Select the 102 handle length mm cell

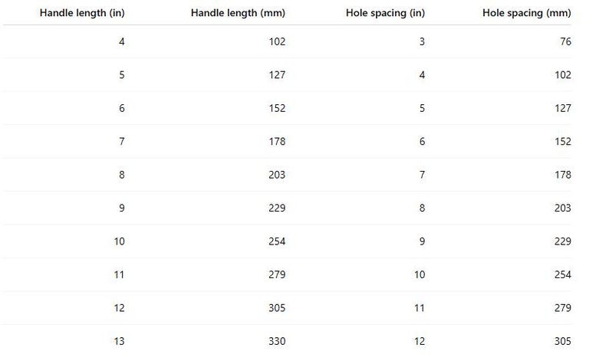click(277, 41)
